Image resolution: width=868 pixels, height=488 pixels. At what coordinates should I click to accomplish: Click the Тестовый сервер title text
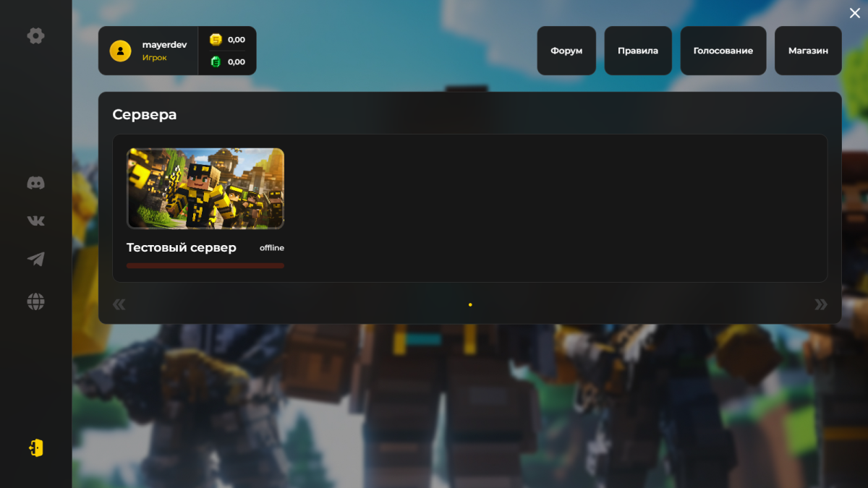pyautogui.click(x=182, y=248)
